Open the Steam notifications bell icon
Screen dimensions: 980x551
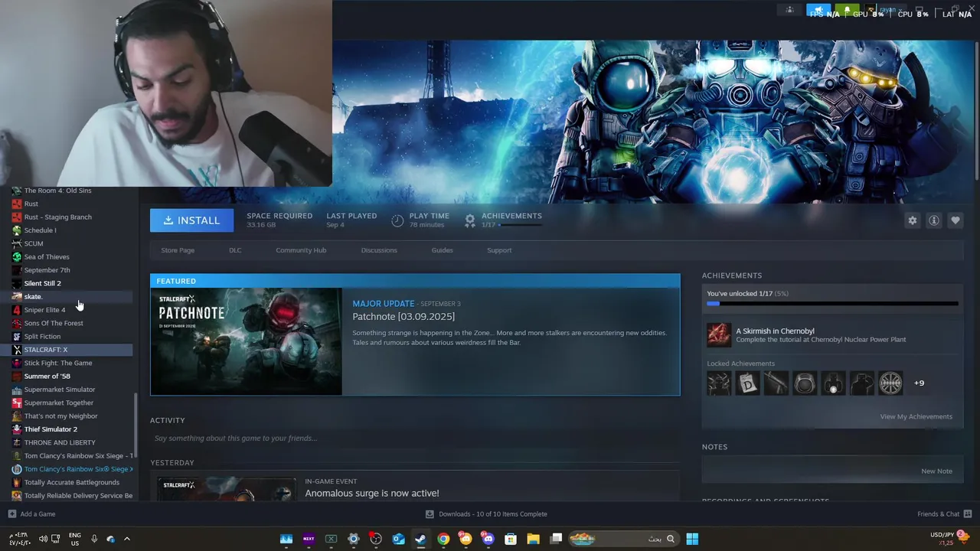[x=847, y=10]
